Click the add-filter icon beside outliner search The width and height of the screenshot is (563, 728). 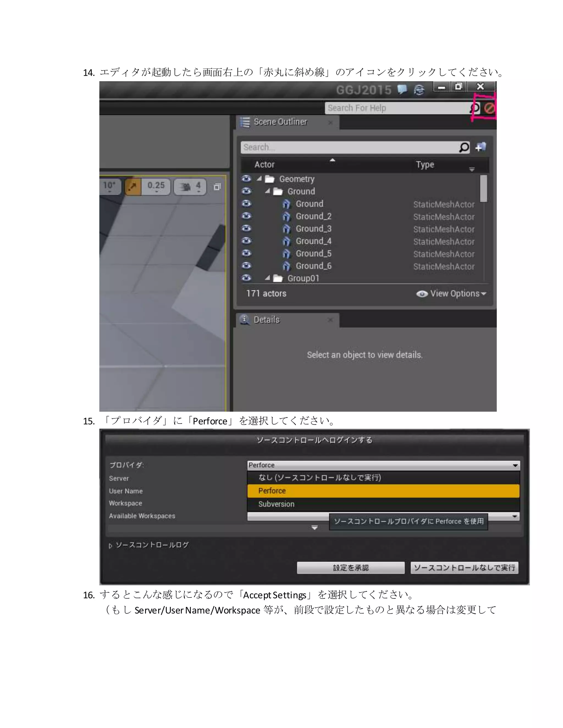pyautogui.click(x=481, y=147)
